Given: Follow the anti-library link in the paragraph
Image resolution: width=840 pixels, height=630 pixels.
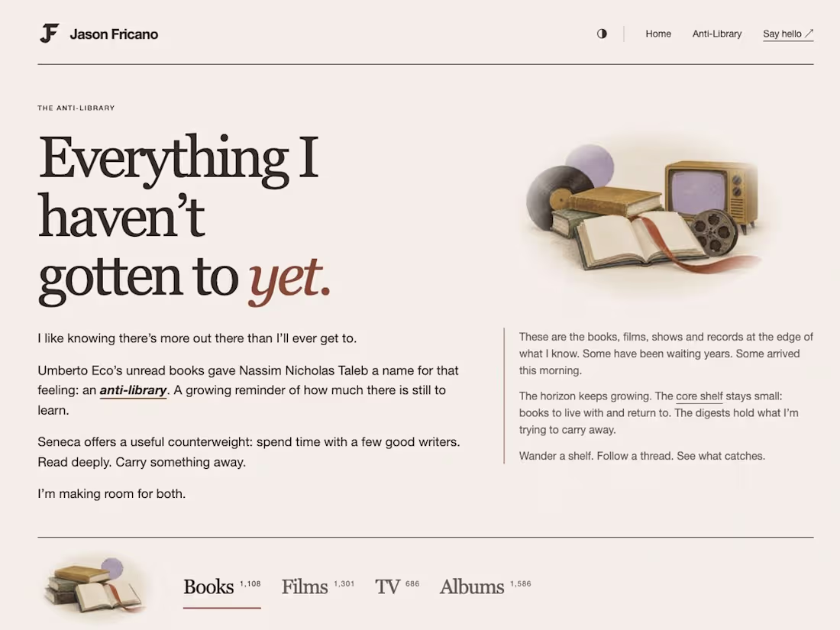Looking at the screenshot, I should click(x=134, y=390).
